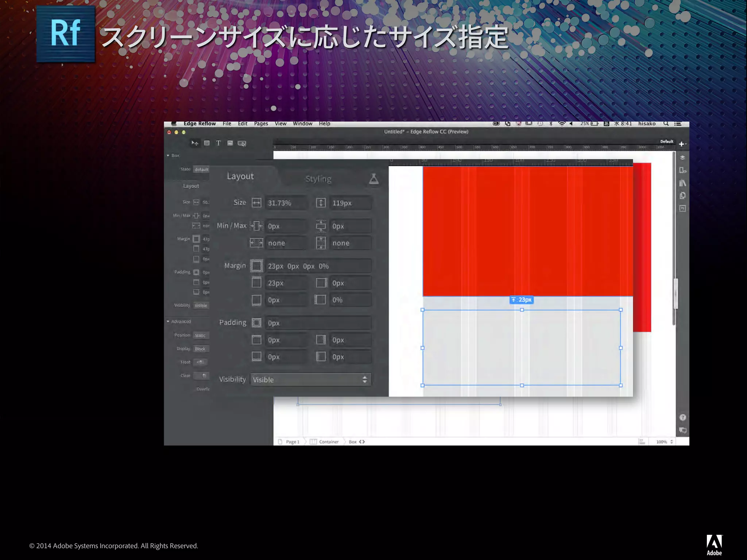Toggle the bottom padding side icon
Viewport: 747px width, 560px height.
coord(256,357)
